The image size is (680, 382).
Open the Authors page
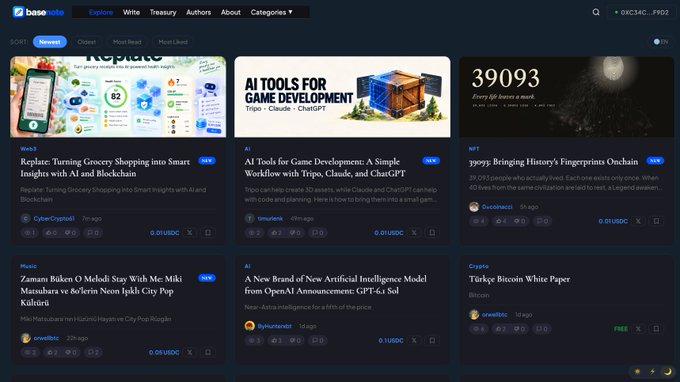(198, 12)
